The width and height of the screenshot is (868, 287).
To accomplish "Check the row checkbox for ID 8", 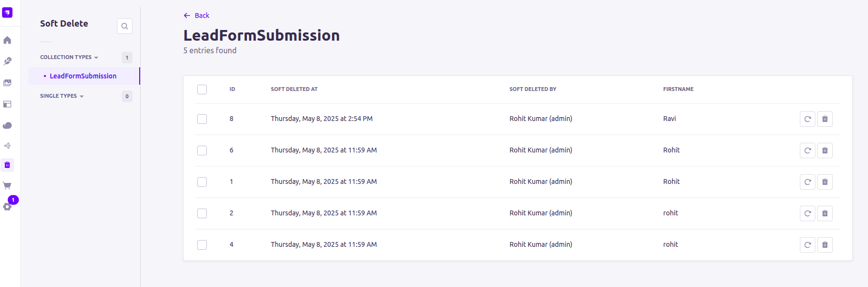I will [x=202, y=119].
